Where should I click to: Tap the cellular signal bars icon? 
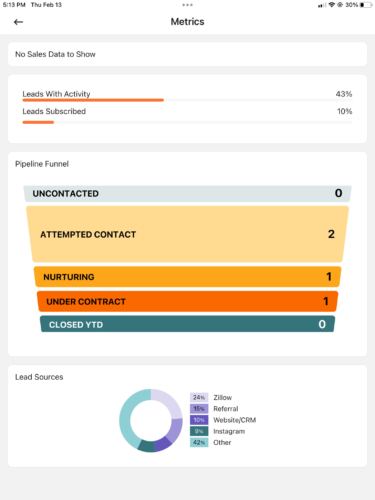pyautogui.click(x=322, y=5)
